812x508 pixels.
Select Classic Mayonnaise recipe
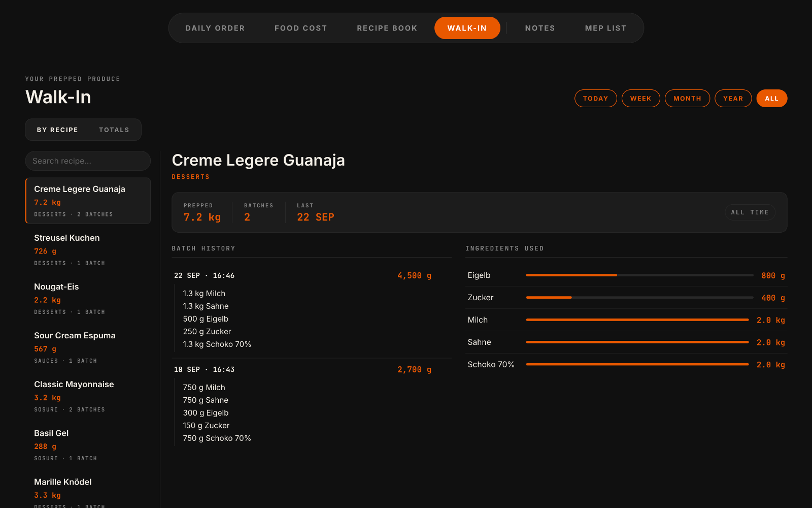tap(88, 396)
